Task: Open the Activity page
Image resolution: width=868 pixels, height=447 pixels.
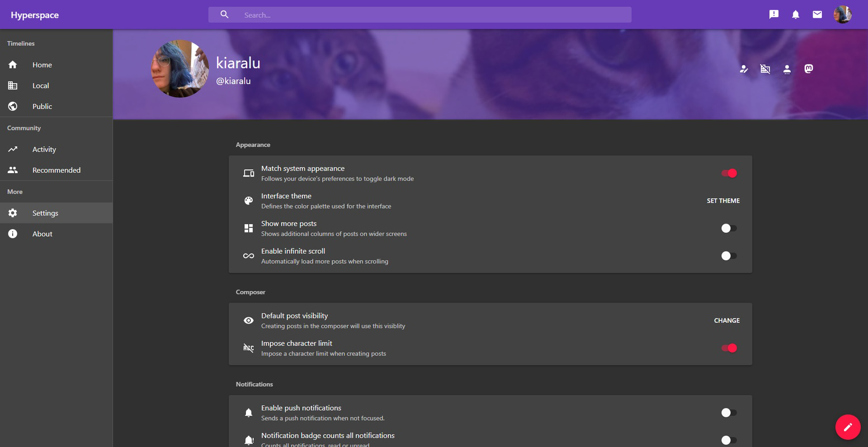Action: click(56, 149)
